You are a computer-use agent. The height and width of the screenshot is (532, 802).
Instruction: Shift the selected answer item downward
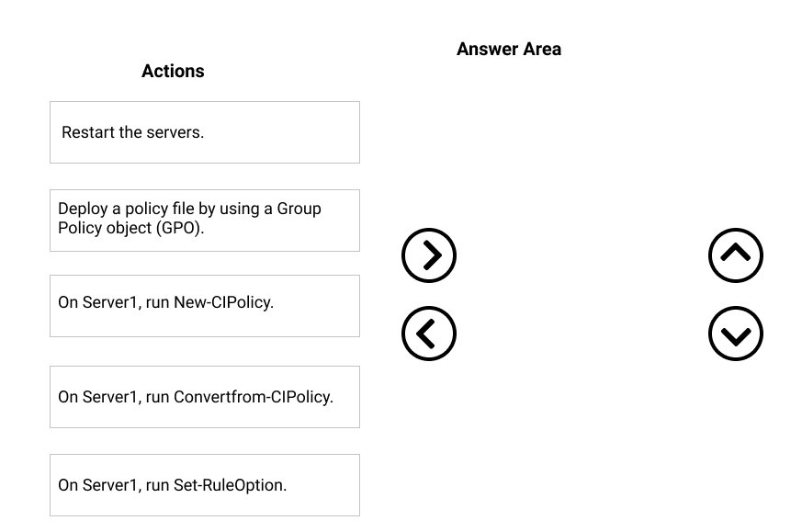pyautogui.click(x=736, y=334)
